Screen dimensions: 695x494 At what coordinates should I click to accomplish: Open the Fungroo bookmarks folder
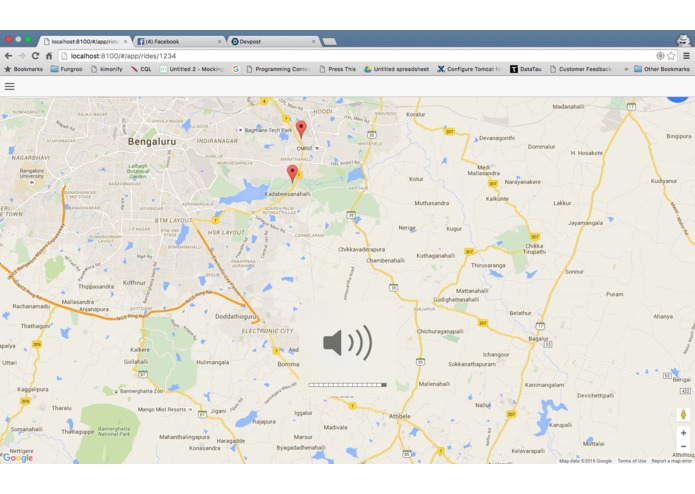66,69
